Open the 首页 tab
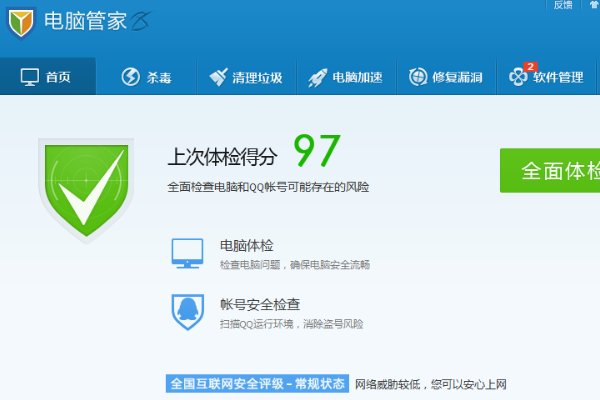Screen dimensions: 600x400 48,76
